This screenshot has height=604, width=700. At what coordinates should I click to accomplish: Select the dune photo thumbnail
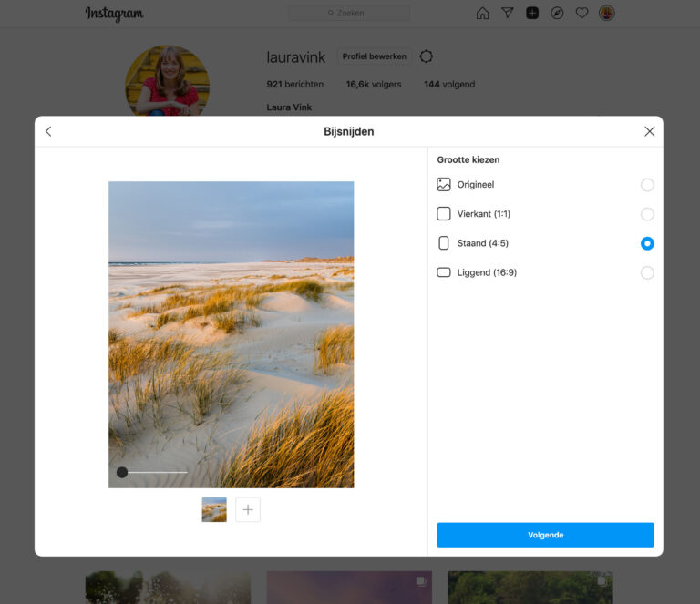pos(214,509)
